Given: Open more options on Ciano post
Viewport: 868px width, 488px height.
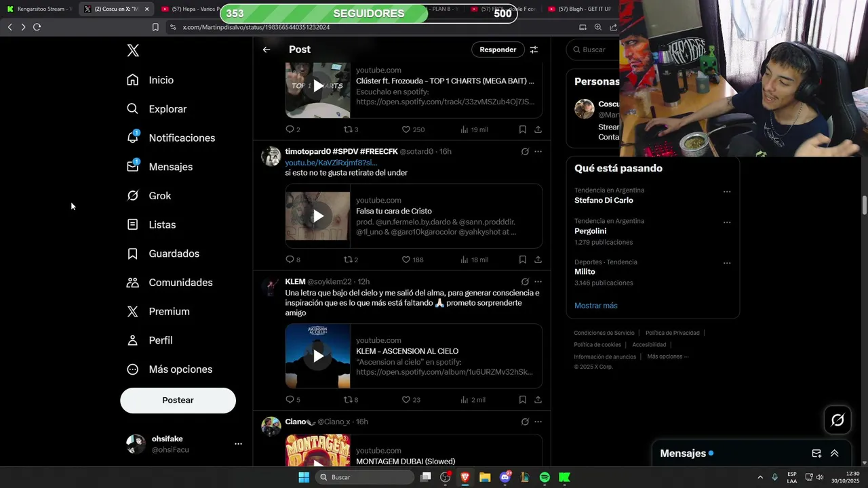Looking at the screenshot, I should (538, 422).
